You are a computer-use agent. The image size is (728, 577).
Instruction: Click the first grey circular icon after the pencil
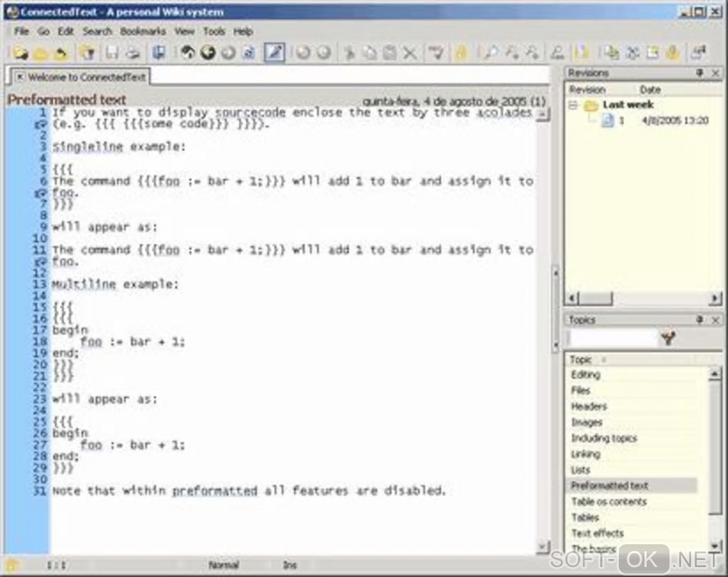click(x=303, y=53)
